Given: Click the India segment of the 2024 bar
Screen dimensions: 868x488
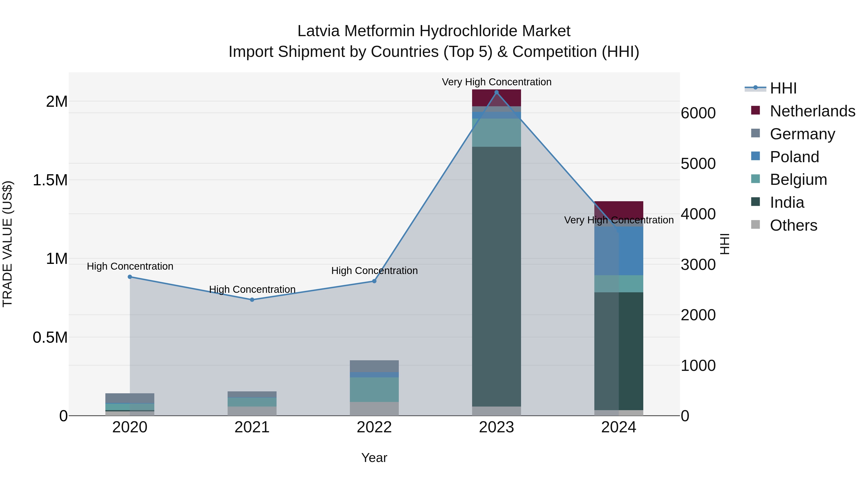Looking at the screenshot, I should pos(619,351).
